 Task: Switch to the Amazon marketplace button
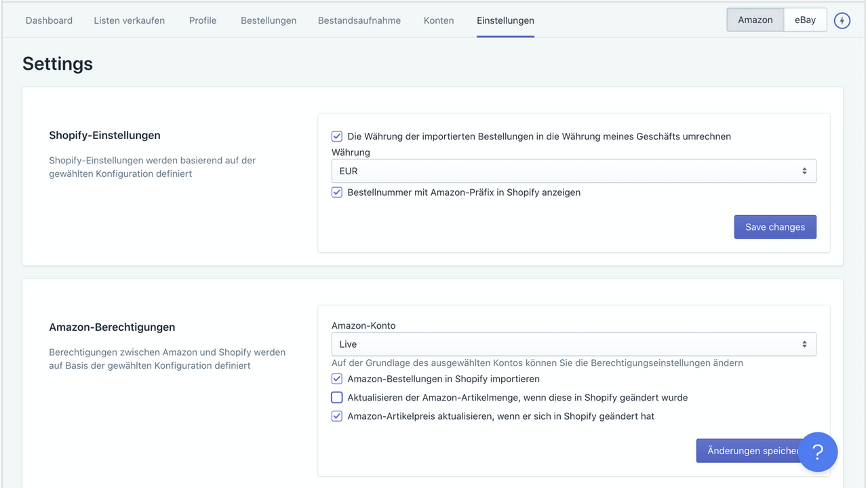755,20
